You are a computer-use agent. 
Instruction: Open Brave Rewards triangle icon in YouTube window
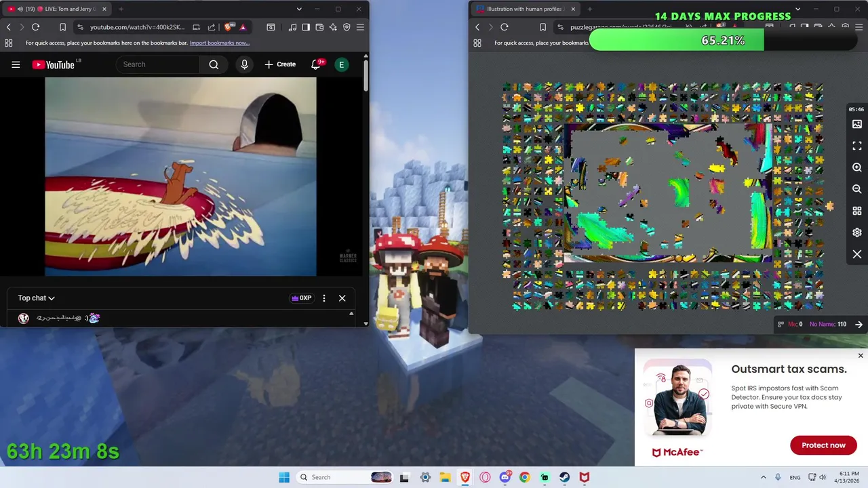click(242, 27)
